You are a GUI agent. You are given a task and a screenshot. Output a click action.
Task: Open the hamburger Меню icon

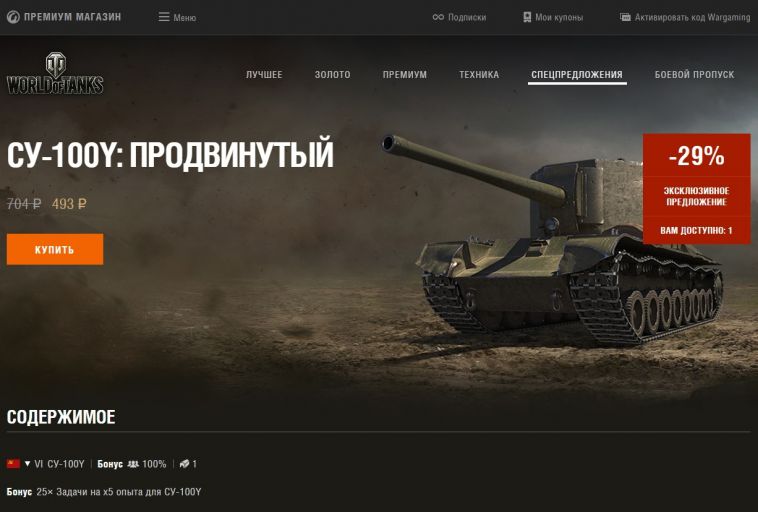pos(164,17)
